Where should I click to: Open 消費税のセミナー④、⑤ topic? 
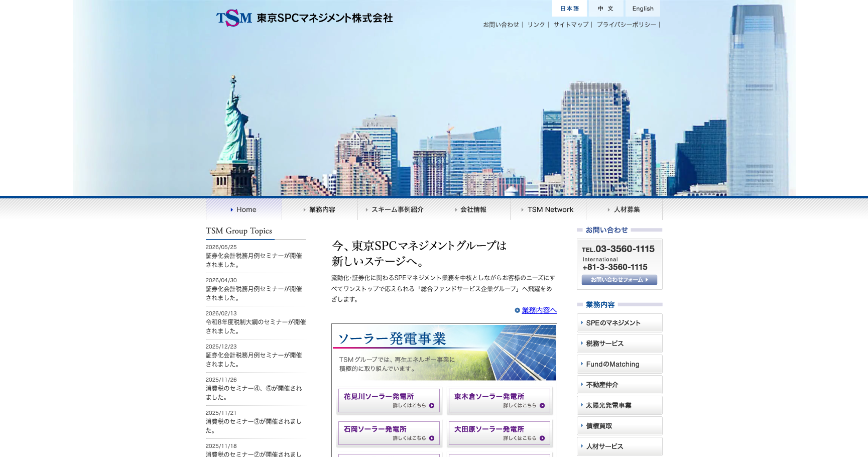click(x=254, y=393)
